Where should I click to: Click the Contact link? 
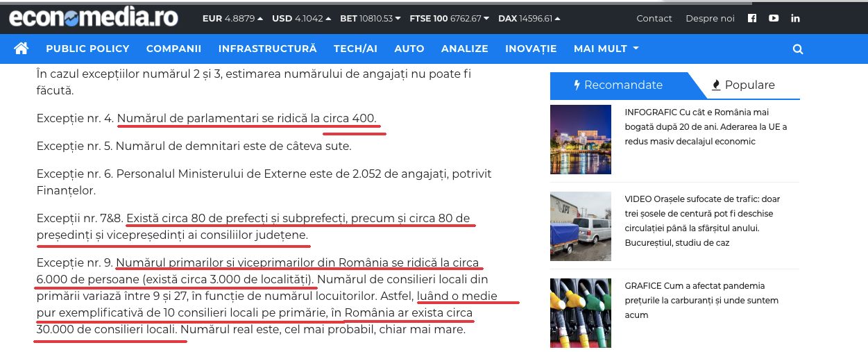[654, 19]
